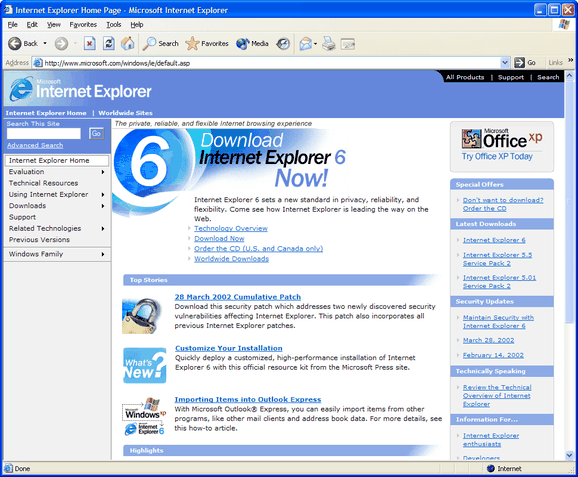Open the Tools menu
The image size is (578, 477).
click(x=114, y=25)
